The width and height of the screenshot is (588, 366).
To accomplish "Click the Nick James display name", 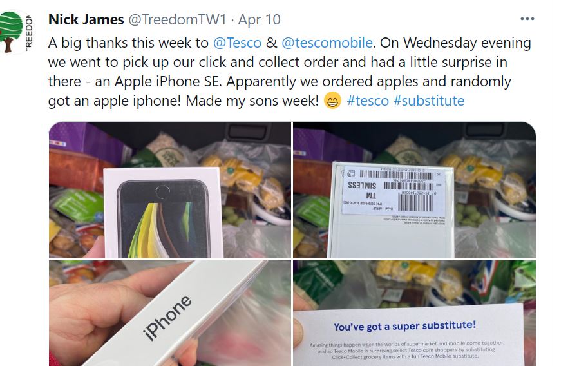I will 86,19.
